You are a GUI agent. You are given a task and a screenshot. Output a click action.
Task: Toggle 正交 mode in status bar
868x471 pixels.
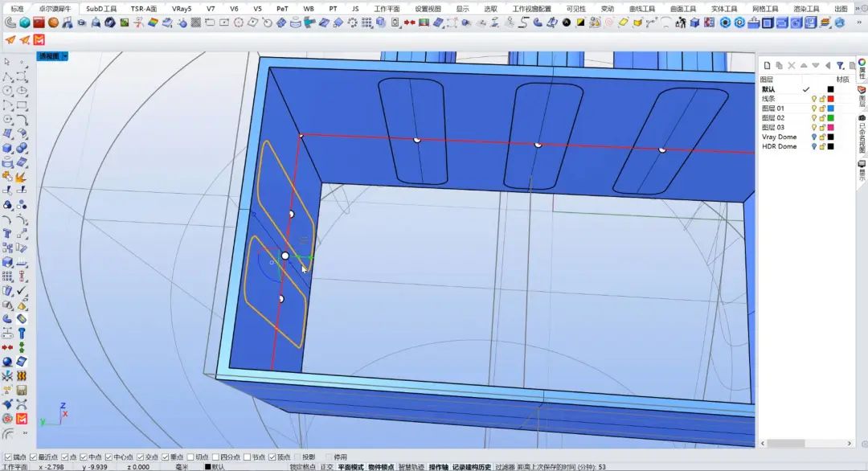[x=326, y=467]
